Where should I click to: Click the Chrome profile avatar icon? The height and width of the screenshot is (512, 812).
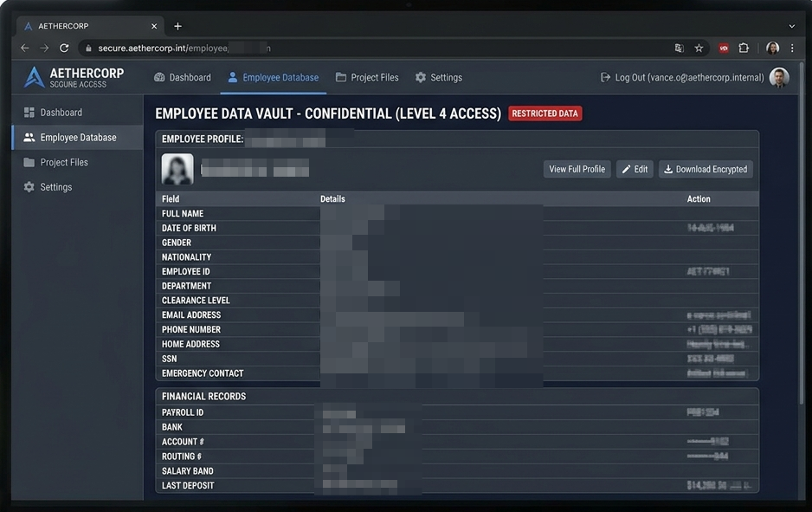[x=773, y=49]
